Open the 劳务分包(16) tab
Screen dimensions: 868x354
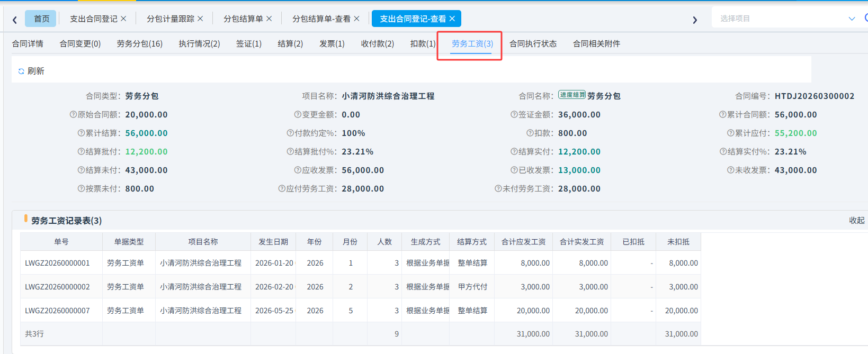tap(140, 44)
